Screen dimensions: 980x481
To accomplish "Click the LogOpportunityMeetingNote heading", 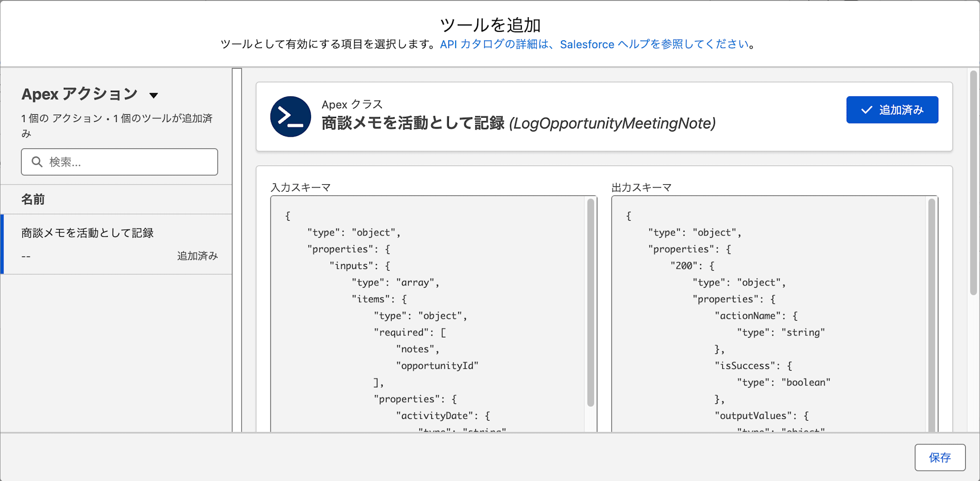I will (612, 123).
